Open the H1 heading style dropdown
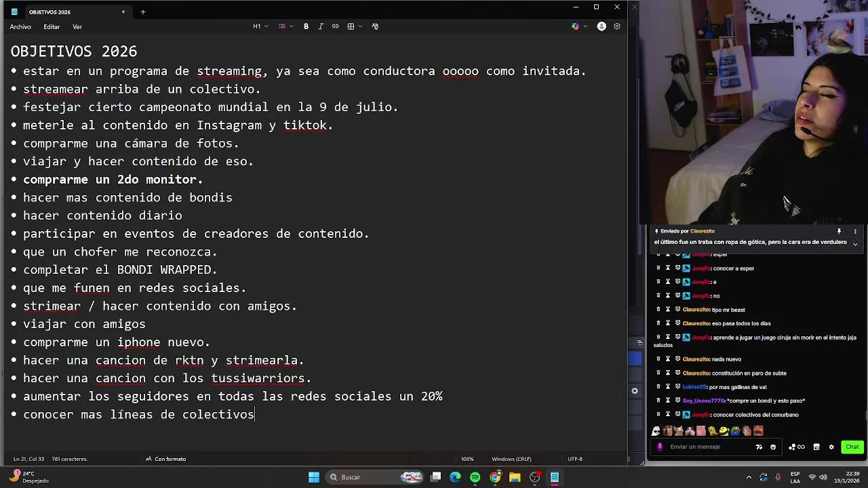 tap(260, 26)
